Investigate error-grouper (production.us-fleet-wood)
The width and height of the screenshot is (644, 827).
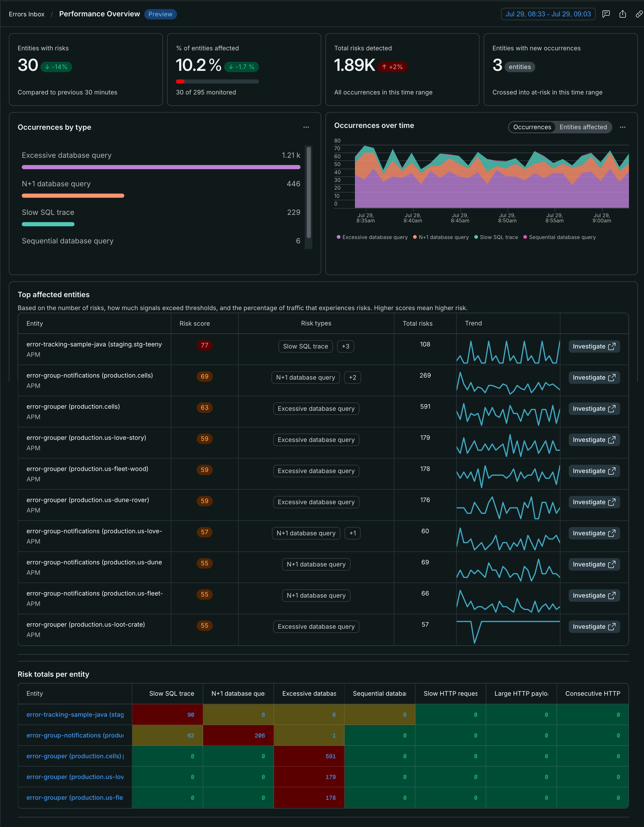point(594,471)
